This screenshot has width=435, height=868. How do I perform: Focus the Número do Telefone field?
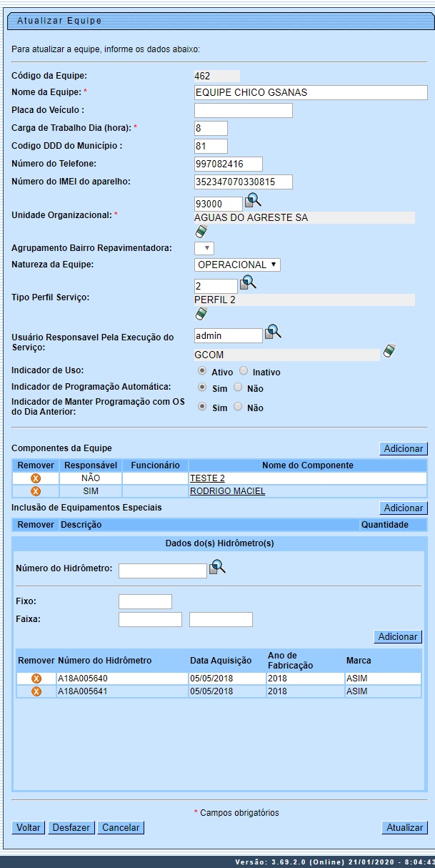[x=229, y=164]
